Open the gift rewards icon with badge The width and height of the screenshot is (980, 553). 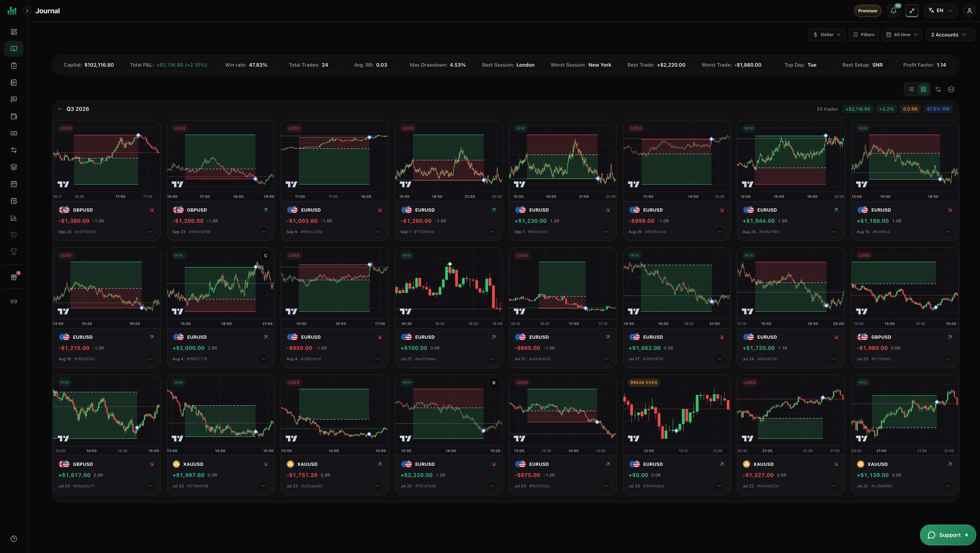(x=14, y=277)
